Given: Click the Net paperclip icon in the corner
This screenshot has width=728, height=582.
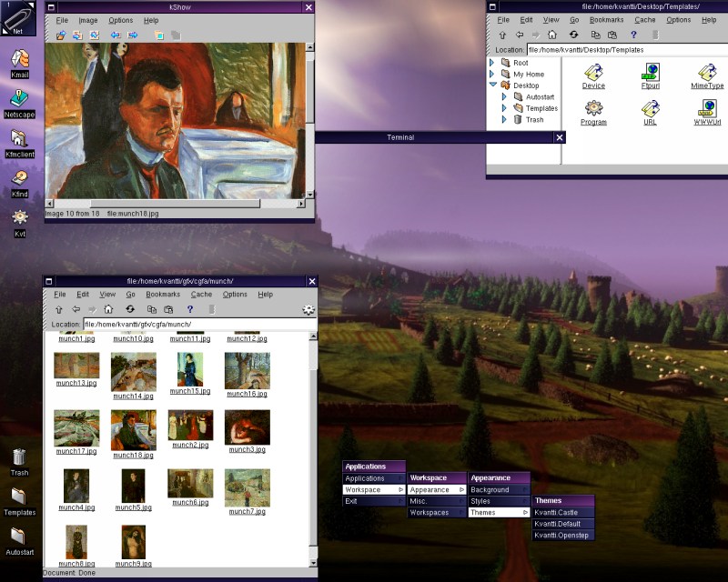Looking at the screenshot, I should point(18,18).
